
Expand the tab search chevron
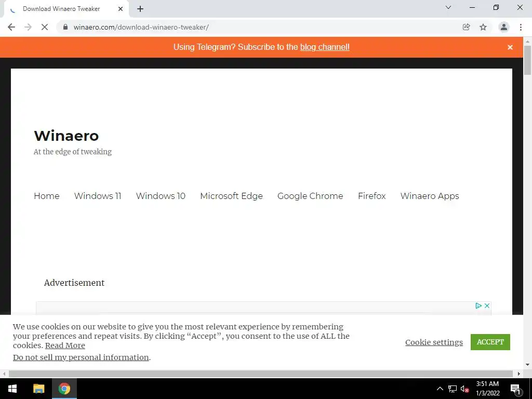(x=448, y=7)
